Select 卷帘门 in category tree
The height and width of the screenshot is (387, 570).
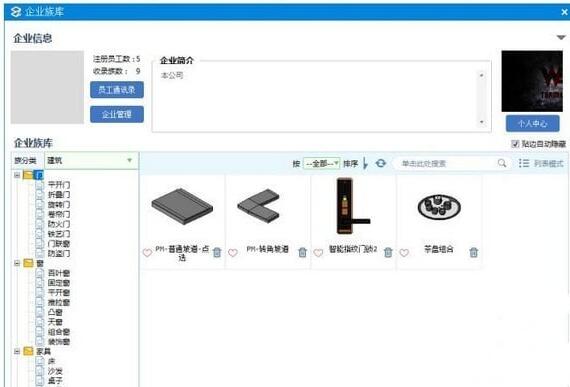59,214
